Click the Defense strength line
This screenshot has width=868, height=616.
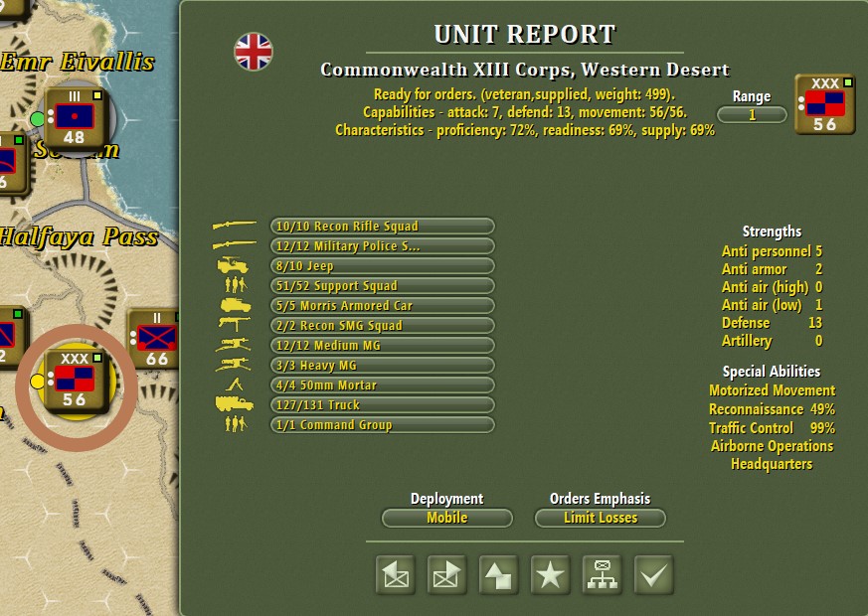[x=772, y=323]
